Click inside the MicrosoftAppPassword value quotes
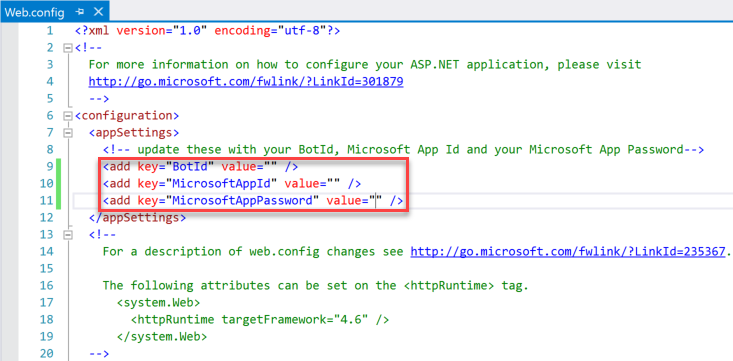Image resolution: width=733 pixels, height=361 pixels. 376,201
